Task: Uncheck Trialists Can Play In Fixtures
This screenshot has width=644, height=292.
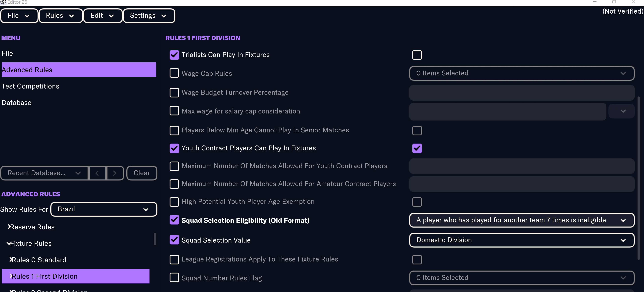Action: click(x=174, y=55)
